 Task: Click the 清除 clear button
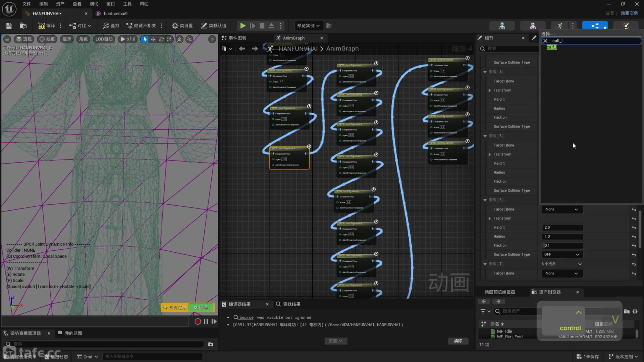tap(458, 341)
